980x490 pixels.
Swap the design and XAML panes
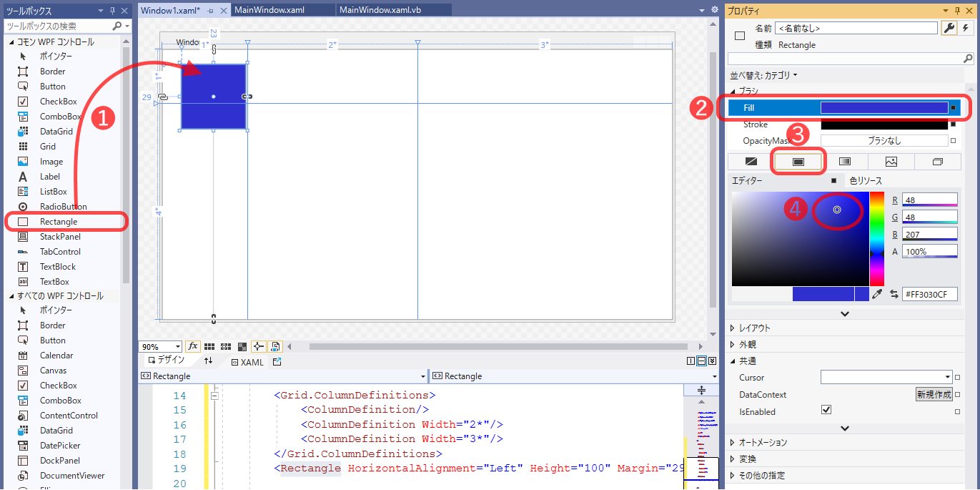[208, 361]
